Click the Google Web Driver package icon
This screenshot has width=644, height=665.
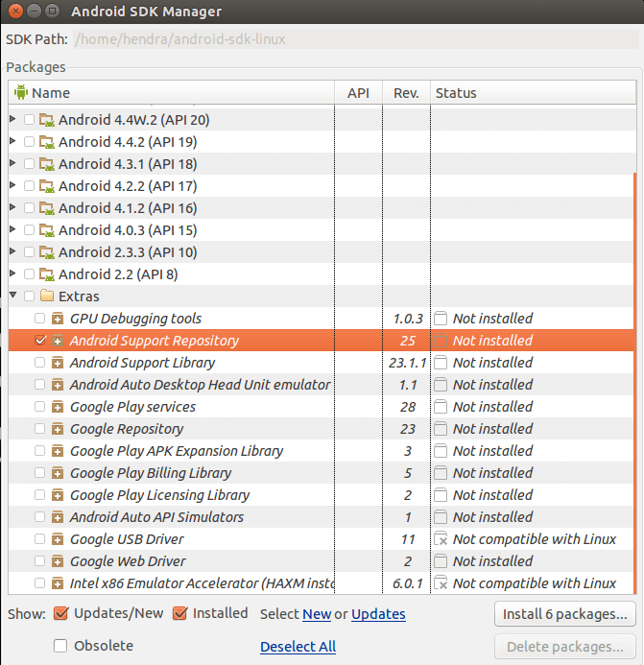coord(58,561)
